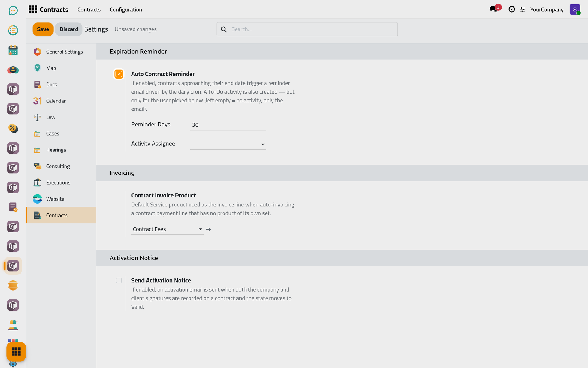Select Map settings section

(61, 68)
